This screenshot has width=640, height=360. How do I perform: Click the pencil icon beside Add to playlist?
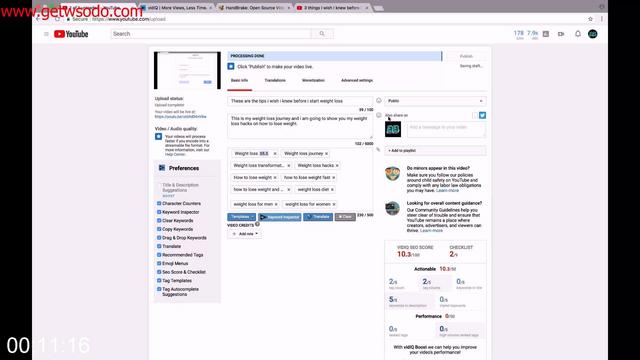pos(378,150)
